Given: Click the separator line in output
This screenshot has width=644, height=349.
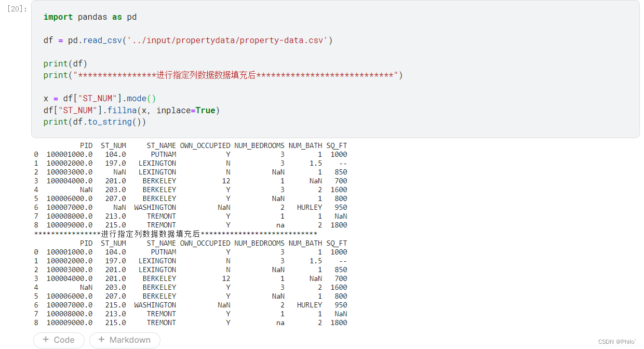Looking at the screenshot, I should tap(176, 234).
